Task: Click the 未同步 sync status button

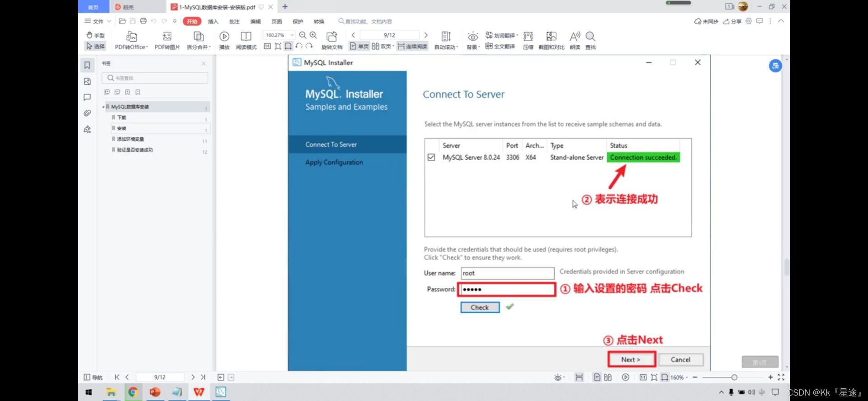Action: pos(706,21)
